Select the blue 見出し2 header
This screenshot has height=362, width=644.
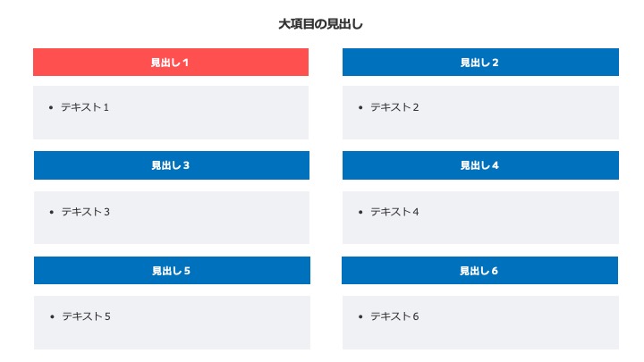pos(480,62)
